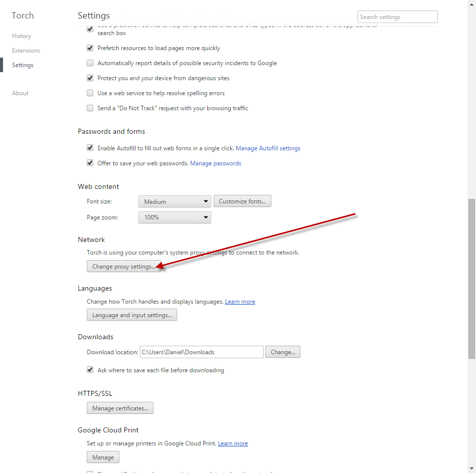Click 'Learn more' in the Languages section
Viewport: 476px width, 473px height.
click(240, 302)
